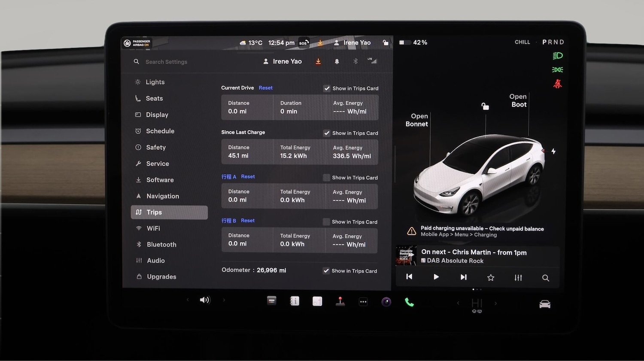Adjust the volume speaker control
Viewport: 644px width, 361px height.
(205, 300)
